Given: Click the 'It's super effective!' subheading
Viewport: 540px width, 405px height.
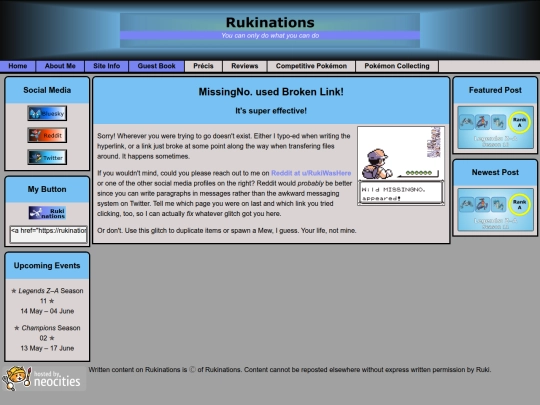Looking at the screenshot, I should click(271, 111).
